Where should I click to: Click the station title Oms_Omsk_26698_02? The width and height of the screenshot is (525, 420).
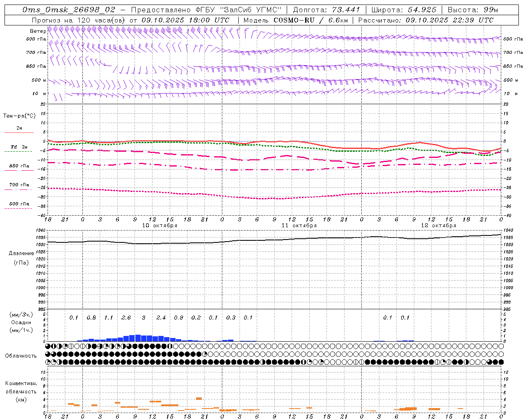tap(69, 9)
